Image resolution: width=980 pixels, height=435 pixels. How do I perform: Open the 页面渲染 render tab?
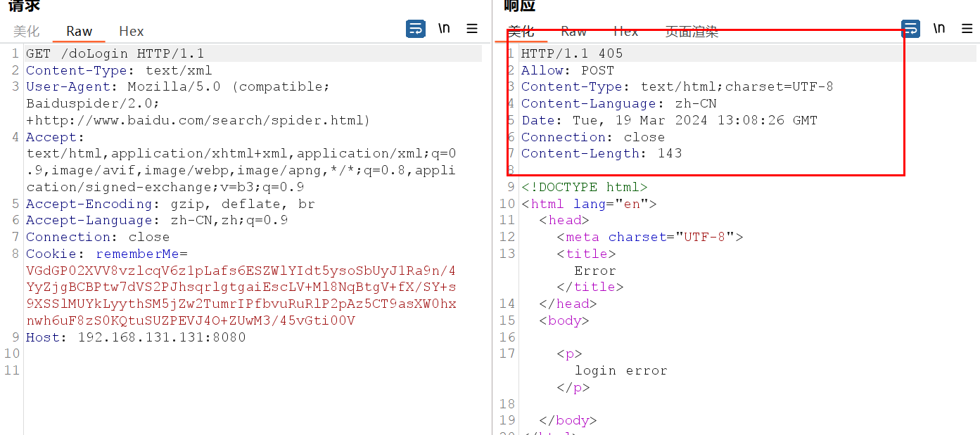pos(692,31)
